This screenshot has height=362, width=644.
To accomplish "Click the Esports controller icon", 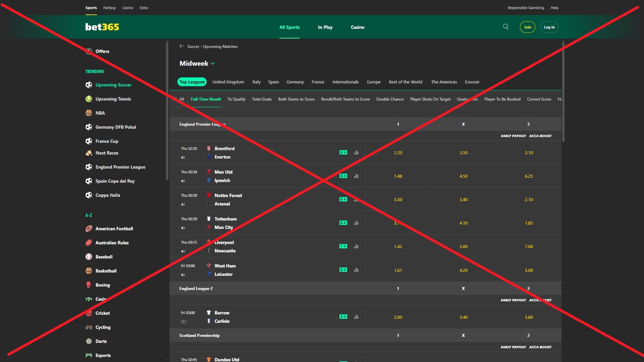I will [89, 355].
